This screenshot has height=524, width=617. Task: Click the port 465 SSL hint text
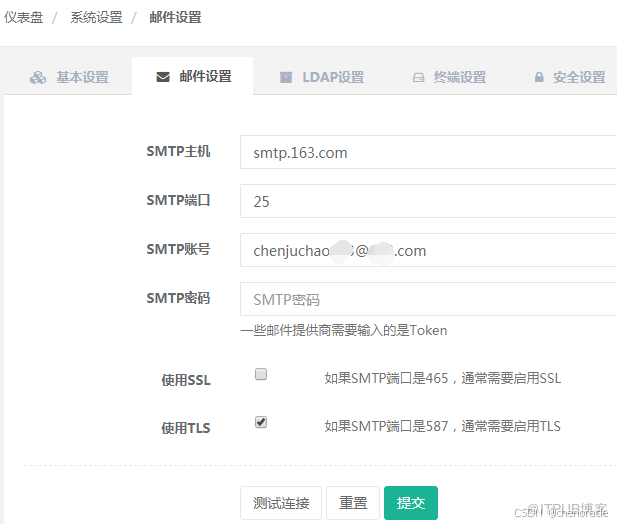(443, 378)
